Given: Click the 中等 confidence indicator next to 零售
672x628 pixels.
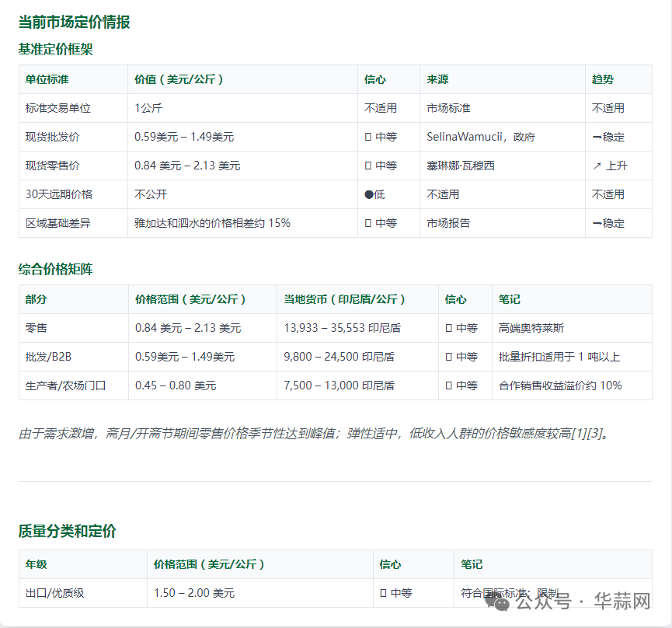Looking at the screenshot, I should [458, 328].
